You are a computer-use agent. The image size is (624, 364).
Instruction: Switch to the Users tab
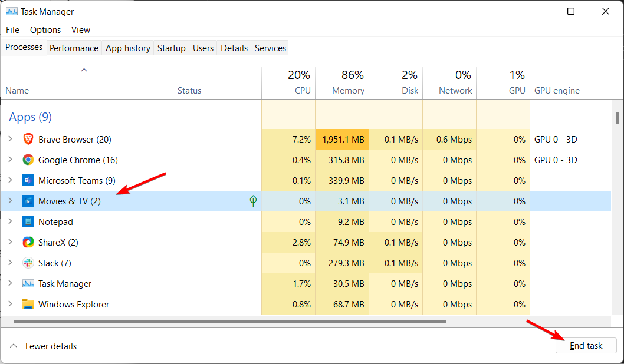tap(203, 48)
